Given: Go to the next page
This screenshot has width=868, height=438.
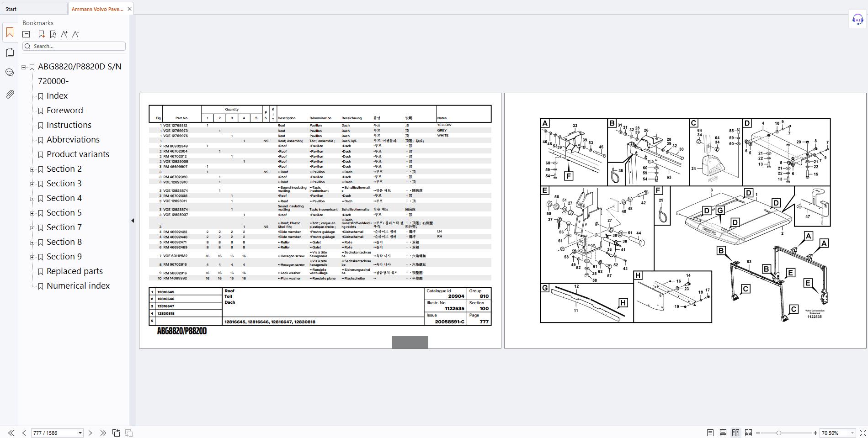Looking at the screenshot, I should click(90, 433).
